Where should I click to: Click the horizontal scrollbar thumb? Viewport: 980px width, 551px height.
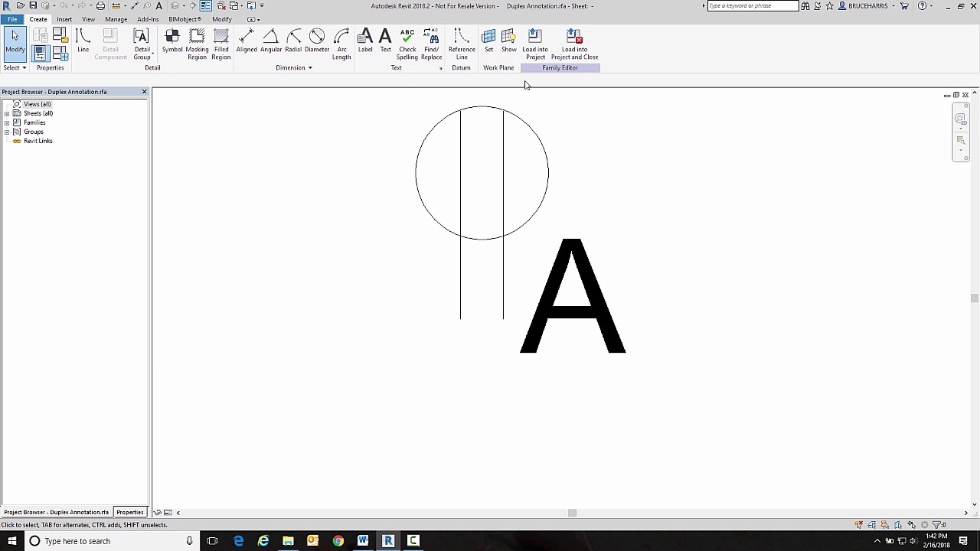tap(572, 513)
